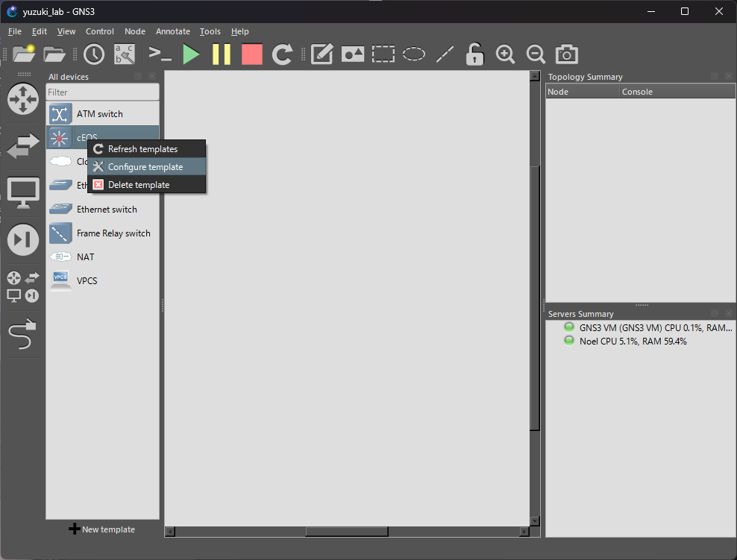This screenshot has height=560, width=737.
Task: Select the cEOS template icon
Action: (60, 138)
